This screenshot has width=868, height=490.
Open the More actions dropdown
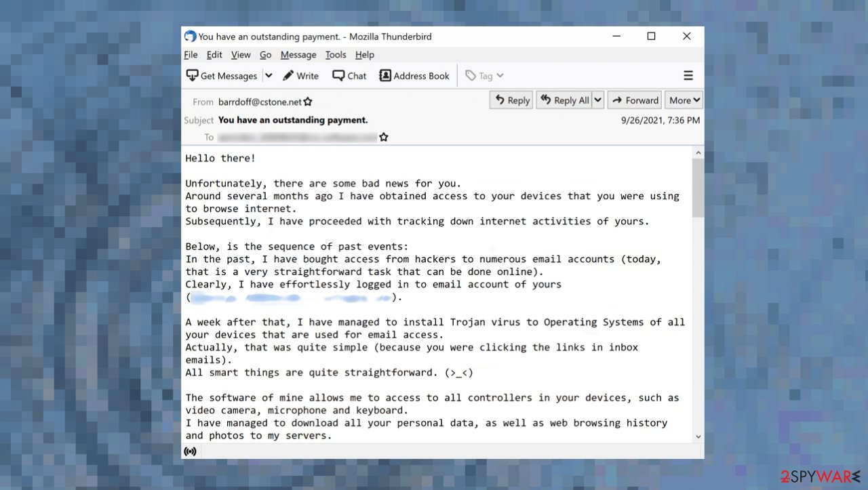684,100
